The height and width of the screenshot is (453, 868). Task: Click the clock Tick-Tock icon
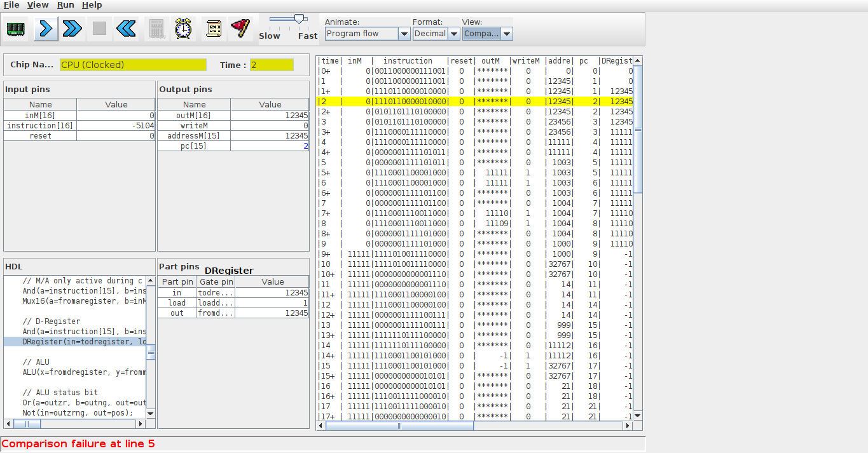(x=184, y=29)
